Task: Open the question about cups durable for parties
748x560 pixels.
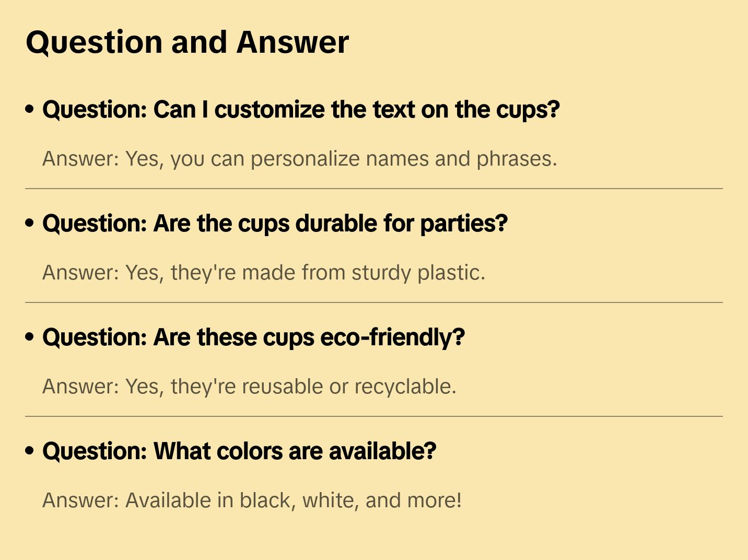Action: point(275,224)
